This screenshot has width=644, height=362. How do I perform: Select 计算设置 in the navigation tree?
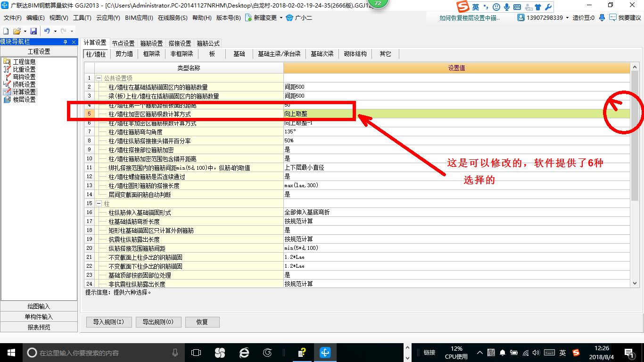24,92
